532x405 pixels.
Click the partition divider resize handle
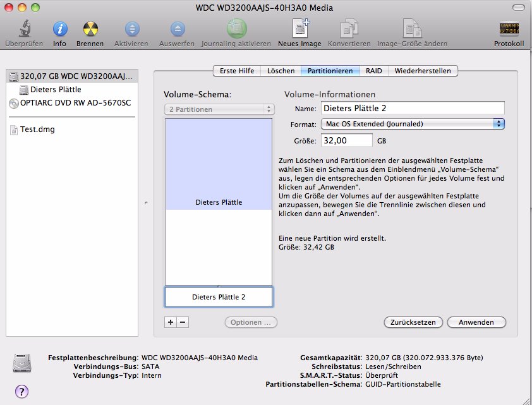[x=219, y=286]
